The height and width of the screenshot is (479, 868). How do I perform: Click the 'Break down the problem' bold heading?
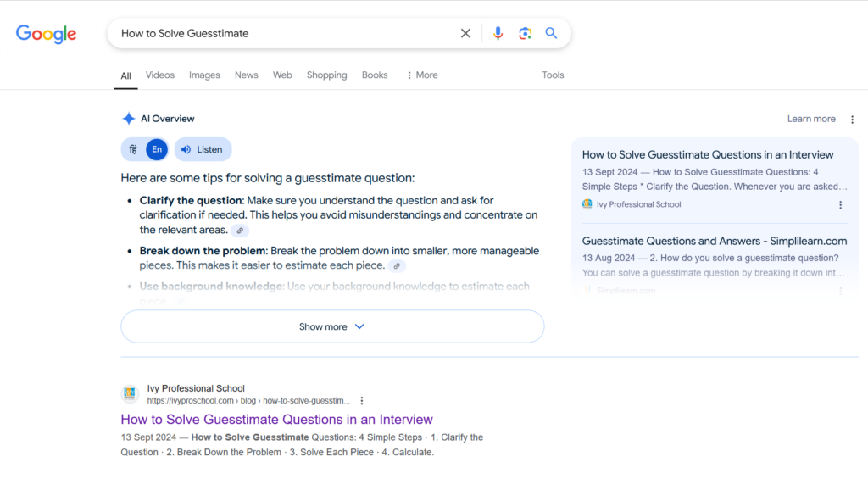[x=203, y=251]
